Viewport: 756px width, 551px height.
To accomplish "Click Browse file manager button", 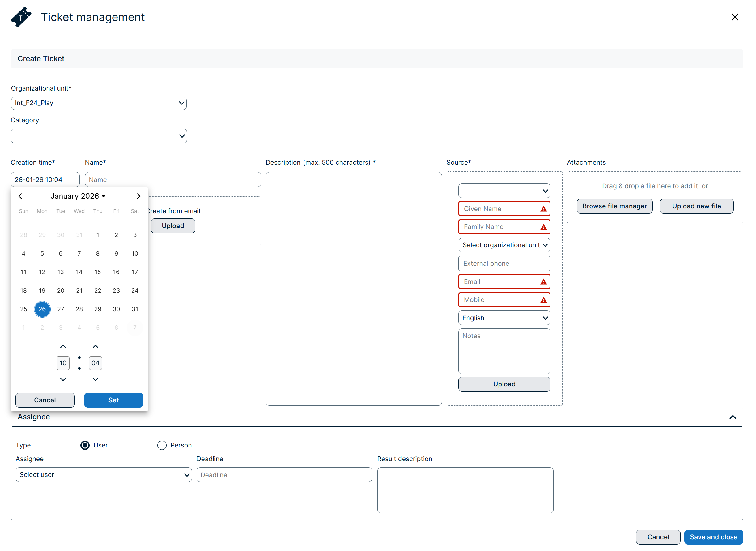I will pos(614,206).
